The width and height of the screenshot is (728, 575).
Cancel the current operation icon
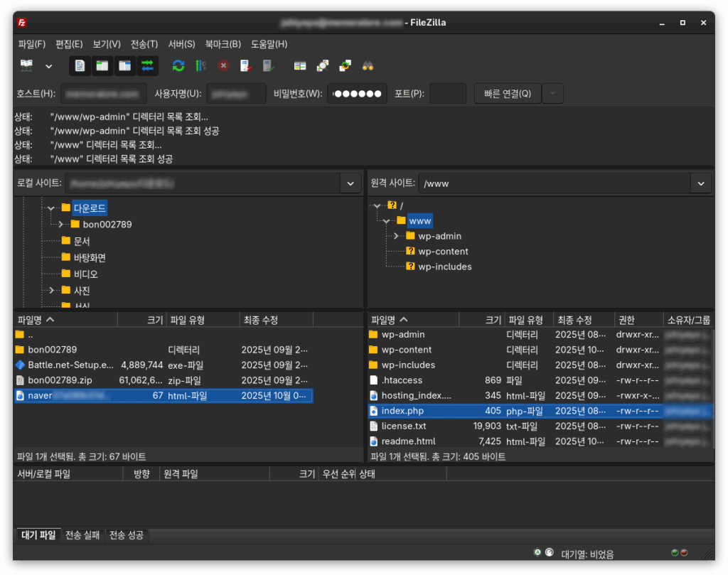coord(223,65)
